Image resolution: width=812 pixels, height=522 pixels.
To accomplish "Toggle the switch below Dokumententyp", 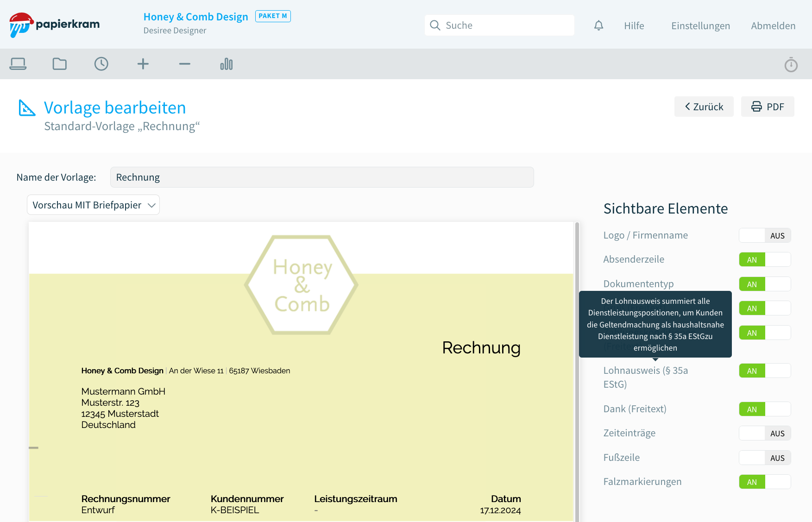I will click(x=765, y=308).
